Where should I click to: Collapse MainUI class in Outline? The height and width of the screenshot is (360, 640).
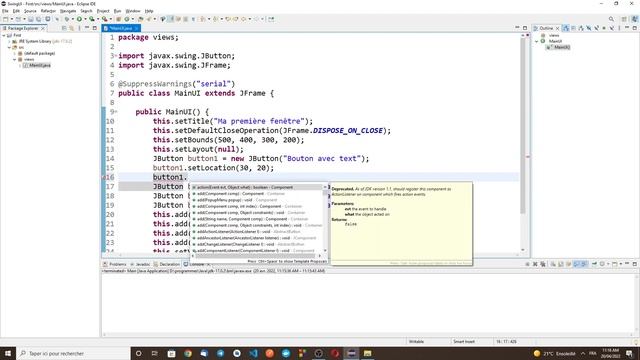point(537,41)
